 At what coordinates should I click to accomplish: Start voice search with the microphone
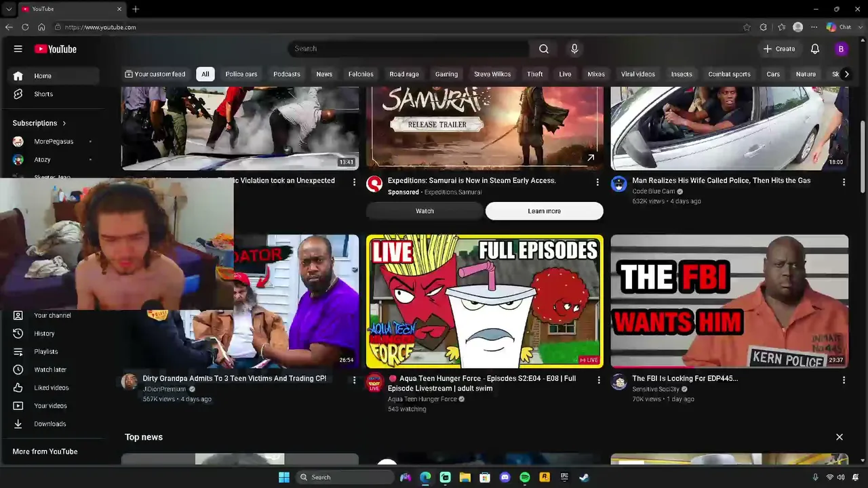click(x=574, y=49)
